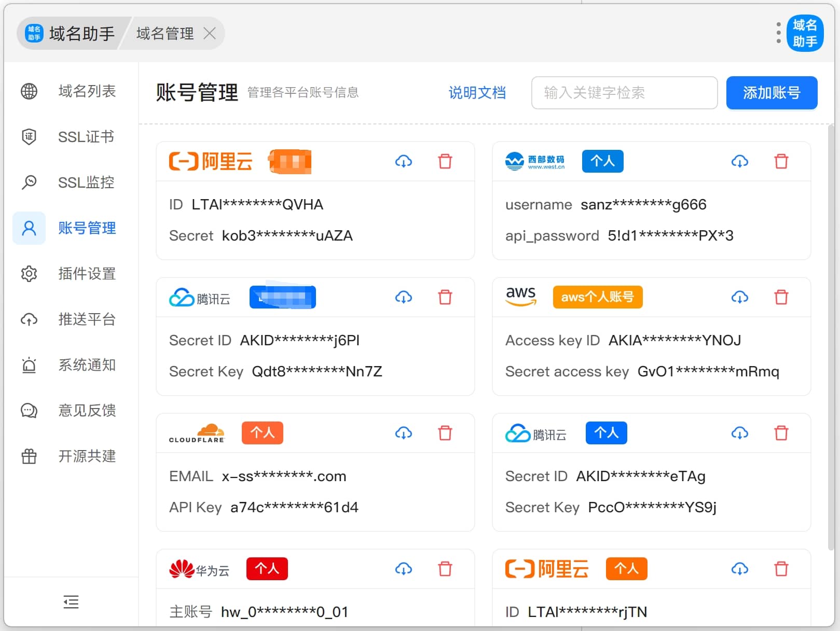Open the three-dot more options menu
840x631 pixels.
coord(778,33)
